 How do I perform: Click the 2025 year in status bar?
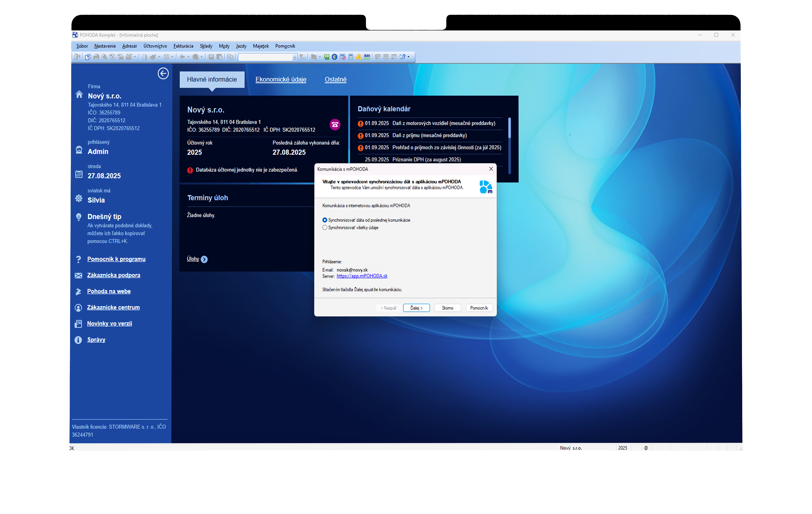click(x=623, y=448)
